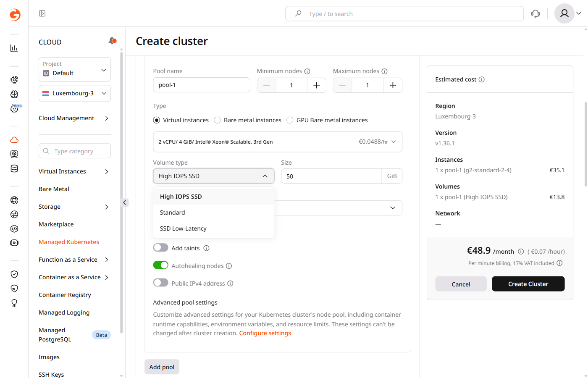Open the lightbulb icon in rail

(14, 303)
